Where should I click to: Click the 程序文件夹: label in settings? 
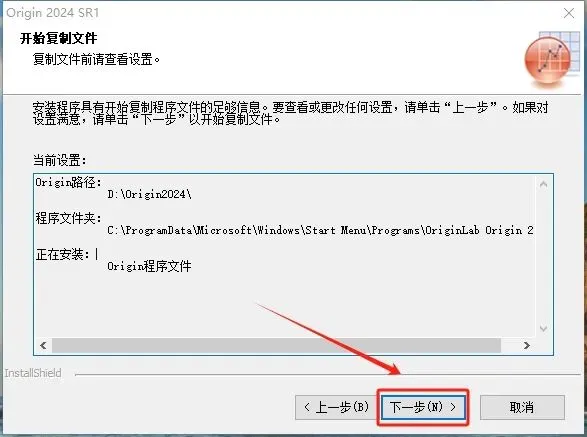pos(69,218)
